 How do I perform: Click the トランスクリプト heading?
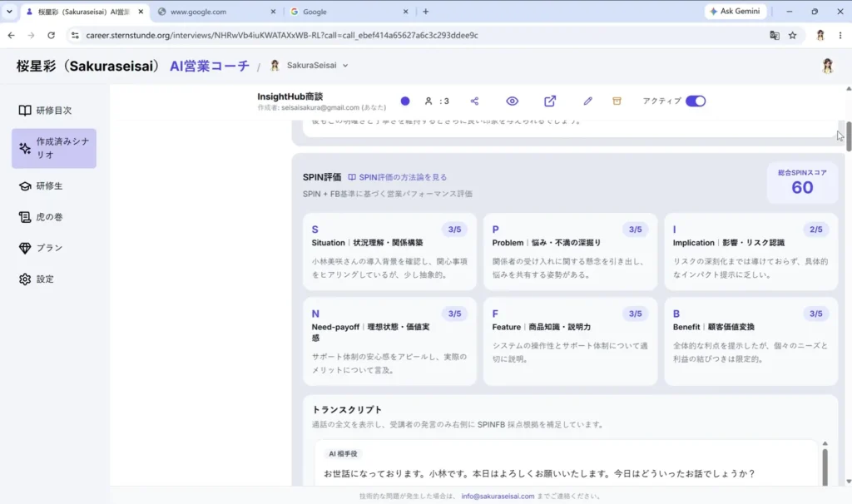coord(347,409)
